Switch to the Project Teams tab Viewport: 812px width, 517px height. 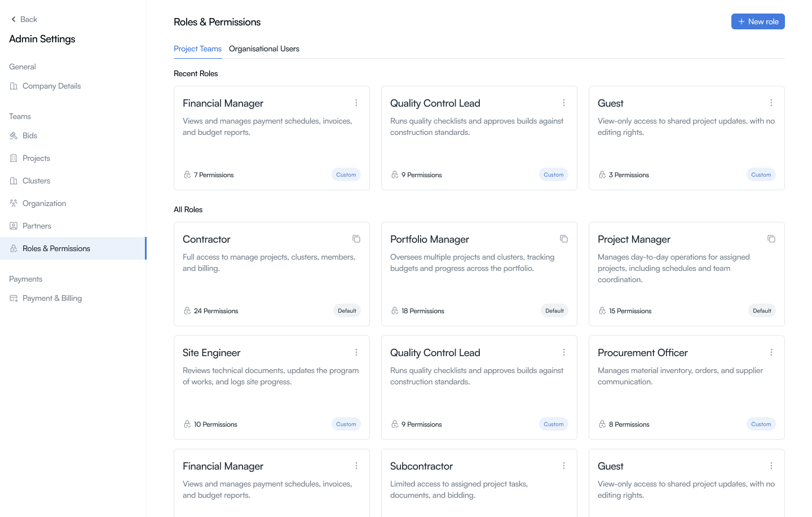(197, 49)
